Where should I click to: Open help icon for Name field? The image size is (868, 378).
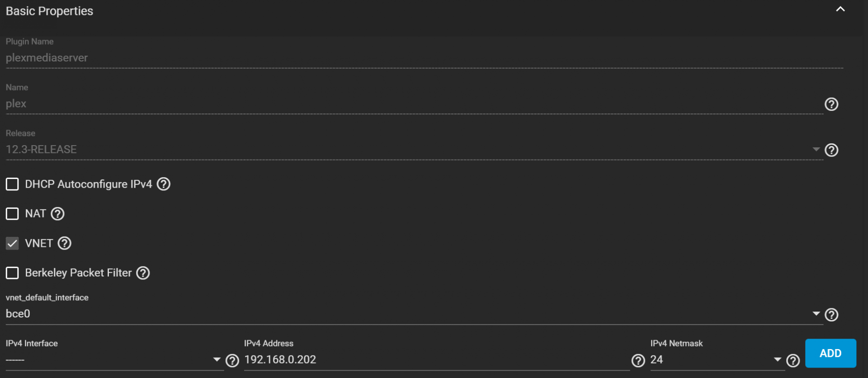pyautogui.click(x=831, y=104)
